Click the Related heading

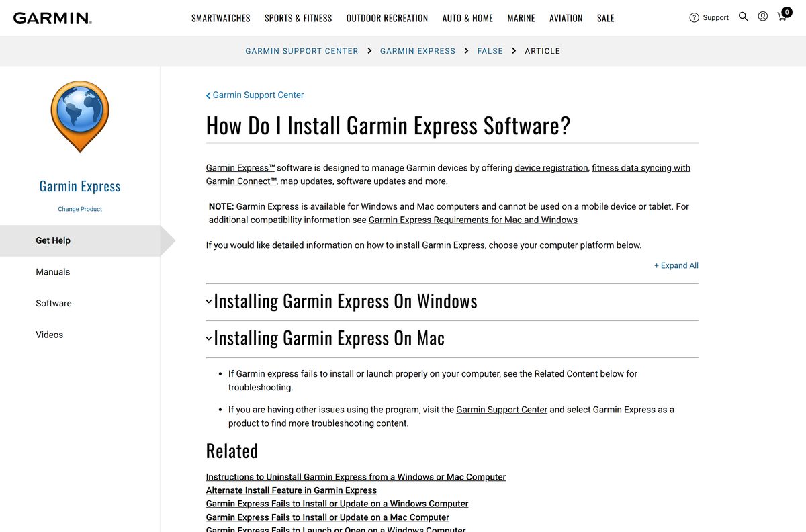click(x=232, y=451)
